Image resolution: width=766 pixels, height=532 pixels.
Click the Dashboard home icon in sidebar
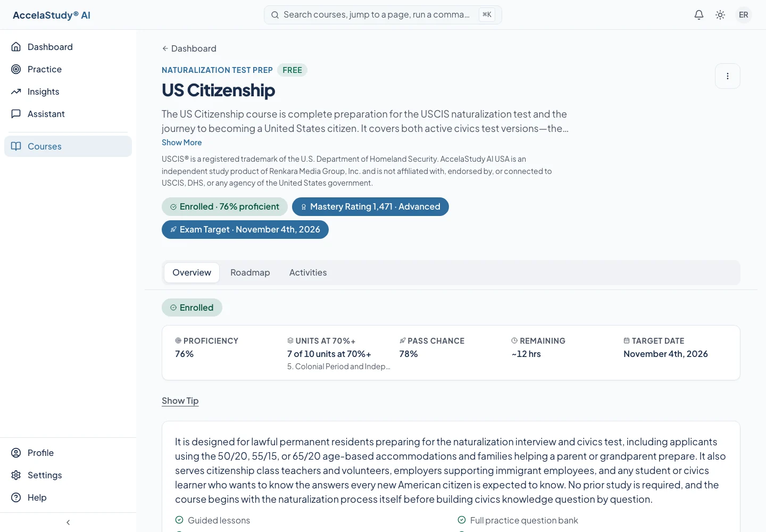click(x=16, y=47)
